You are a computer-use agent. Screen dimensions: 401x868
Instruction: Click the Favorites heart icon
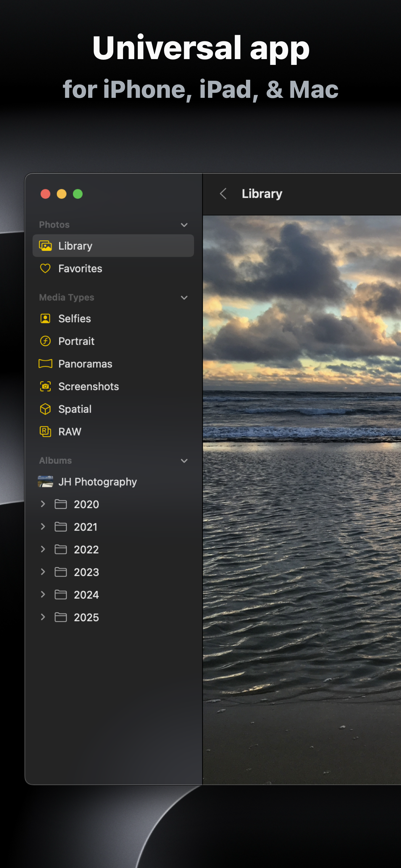(45, 268)
